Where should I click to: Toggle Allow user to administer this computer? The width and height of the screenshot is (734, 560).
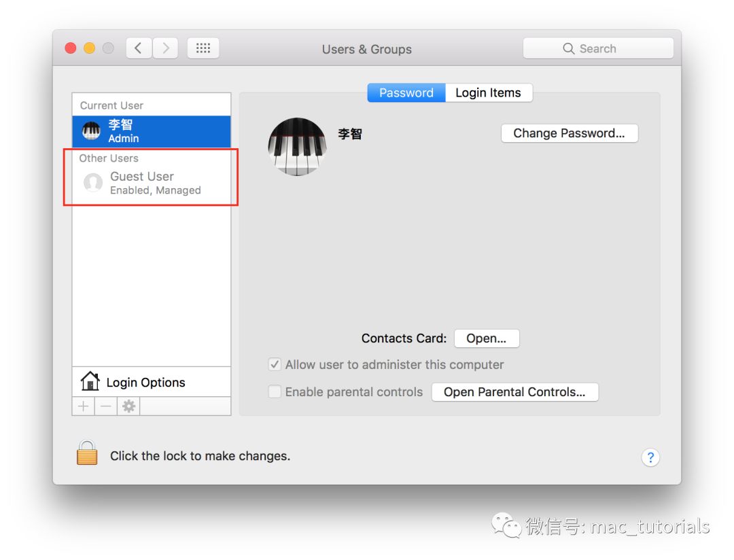pos(275,365)
